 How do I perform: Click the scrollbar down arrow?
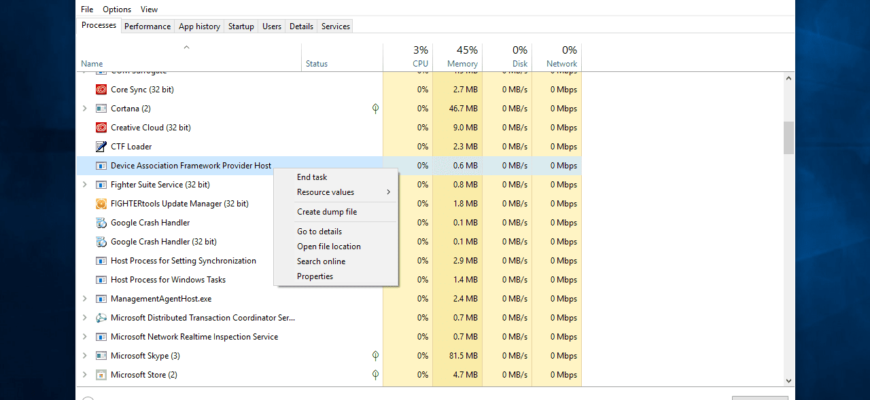point(788,381)
